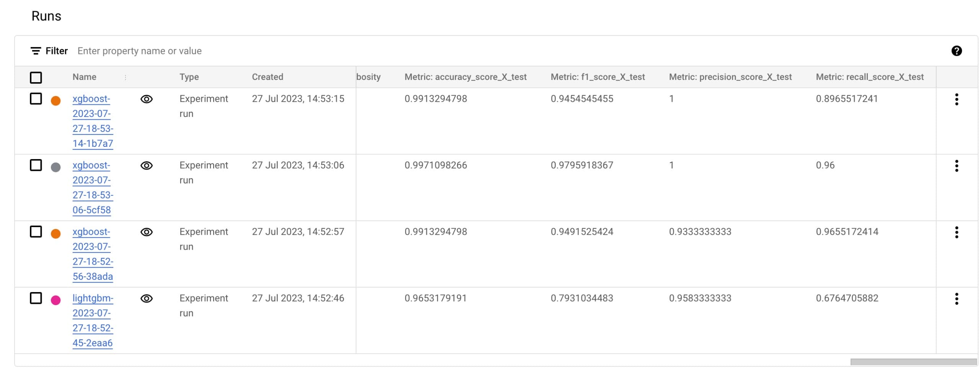Click the Filter list icon
This screenshot has height=372, width=980.
(x=36, y=51)
